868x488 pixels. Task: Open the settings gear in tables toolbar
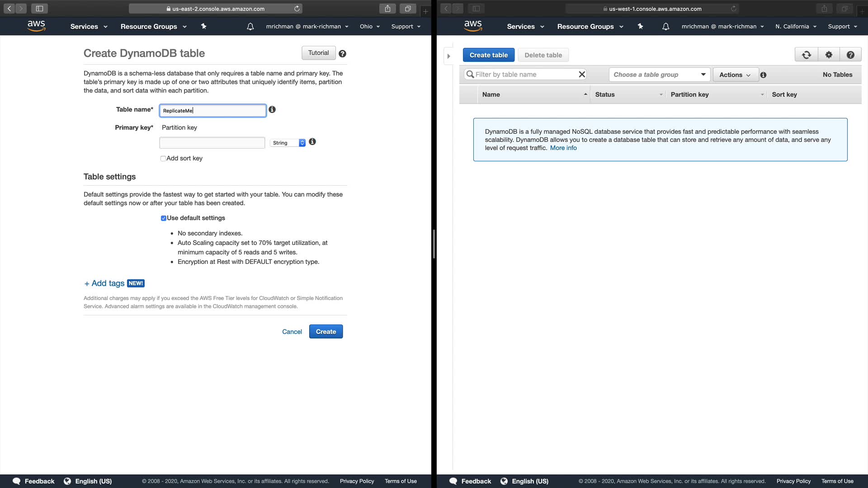tap(829, 55)
